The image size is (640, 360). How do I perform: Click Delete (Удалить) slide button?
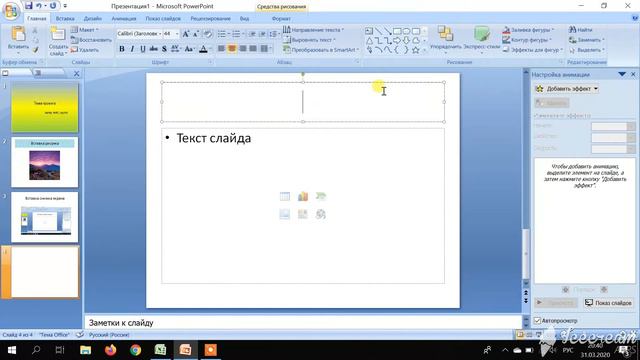pos(85,50)
